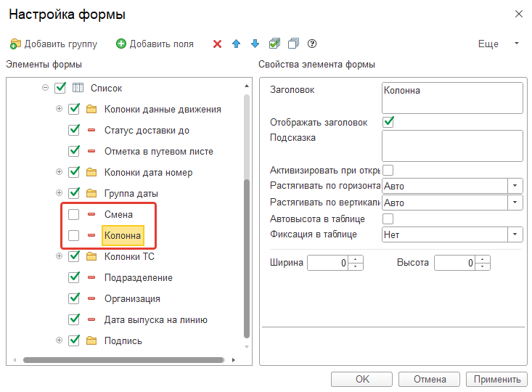This screenshot has height=392, width=532.
Task: Expand Колонки дата номер group
Action: click(x=59, y=172)
